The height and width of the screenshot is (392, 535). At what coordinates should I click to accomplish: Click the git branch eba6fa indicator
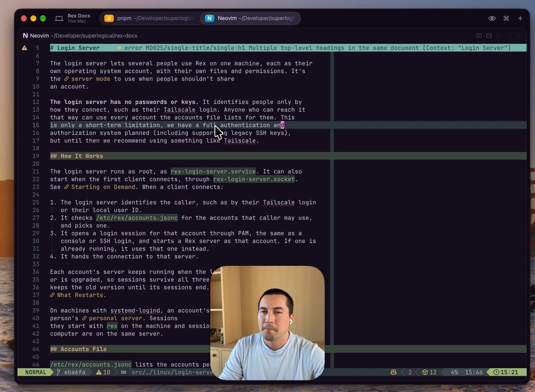(71, 372)
